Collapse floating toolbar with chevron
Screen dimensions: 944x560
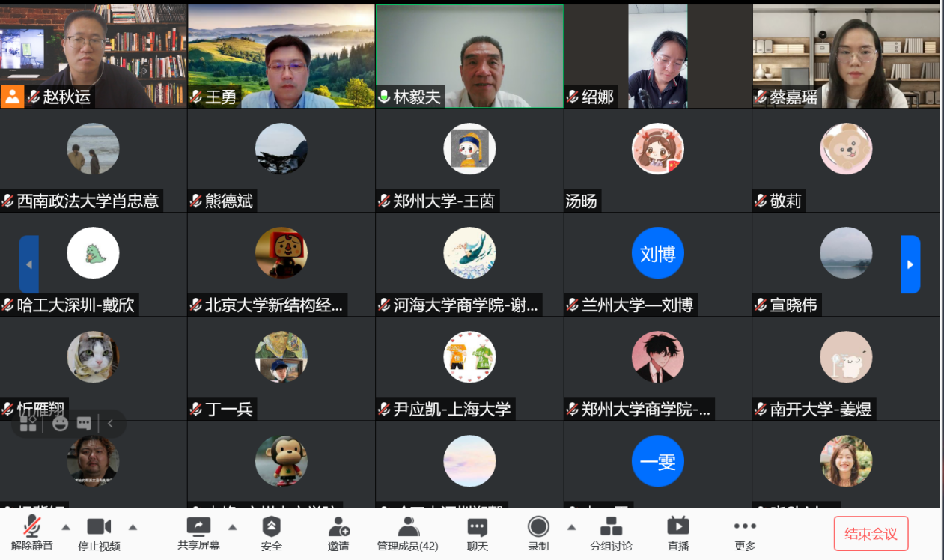110,424
